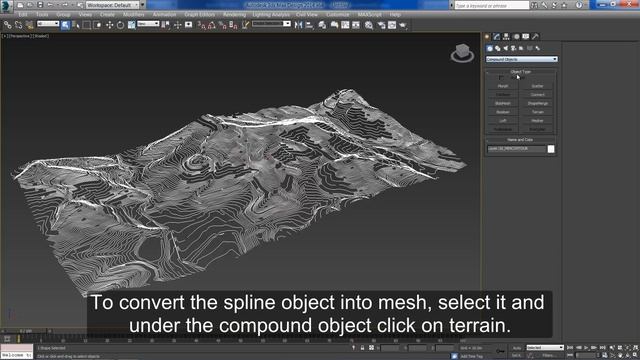Click the time slider handle

(x=26, y=331)
